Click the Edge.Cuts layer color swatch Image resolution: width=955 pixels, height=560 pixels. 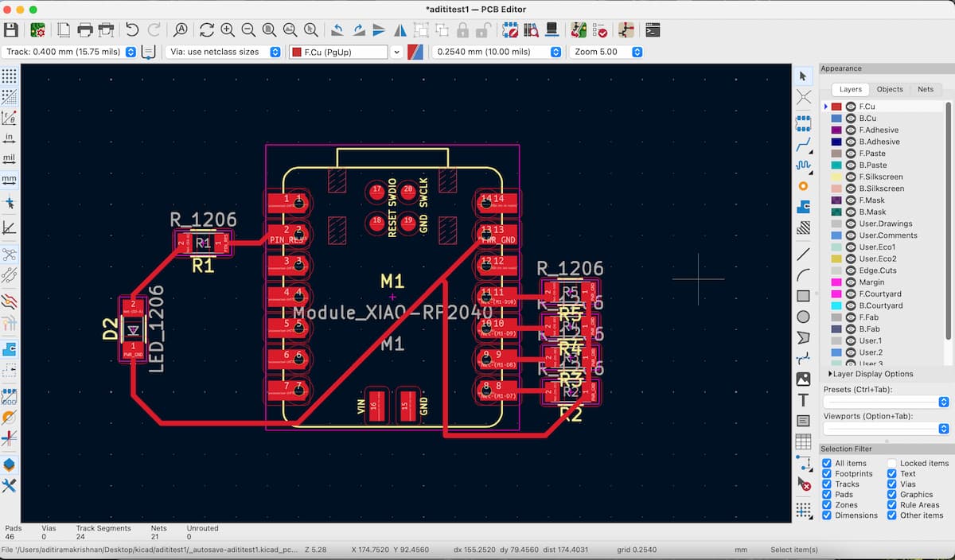coord(836,270)
